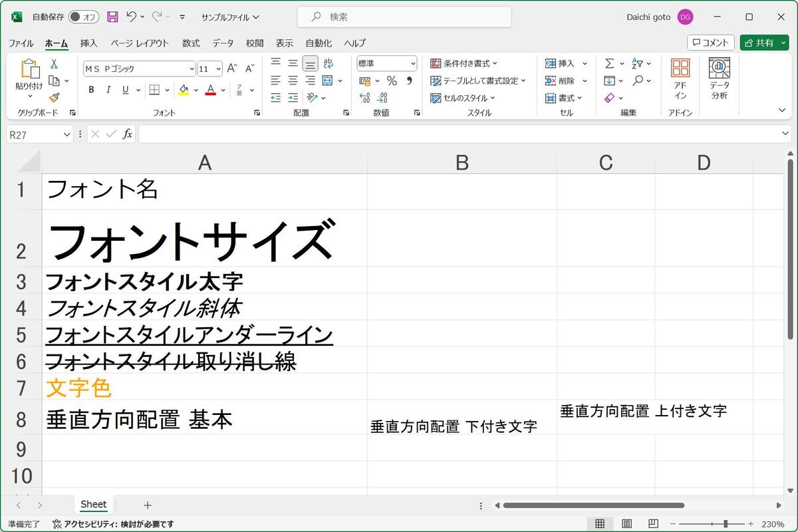This screenshot has width=798, height=532.
Task: Click the Insert Function fx icon
Action: (127, 134)
